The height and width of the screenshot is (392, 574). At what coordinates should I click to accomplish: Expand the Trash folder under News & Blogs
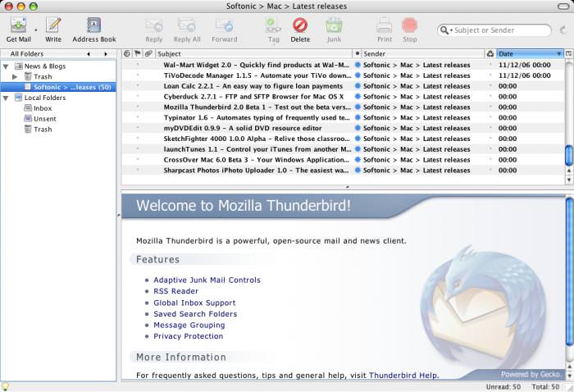click(15, 77)
